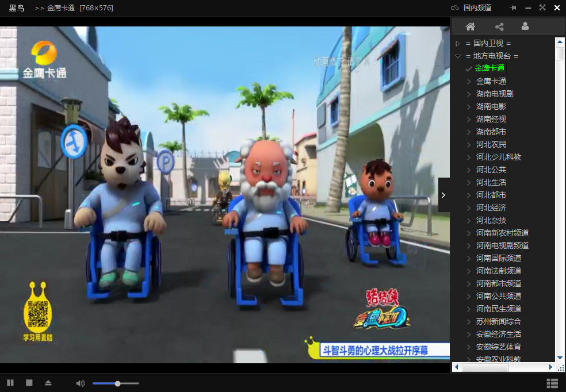The height and width of the screenshot is (392, 566).
Task: Click the 黑鸟 app title
Action: click(x=17, y=8)
